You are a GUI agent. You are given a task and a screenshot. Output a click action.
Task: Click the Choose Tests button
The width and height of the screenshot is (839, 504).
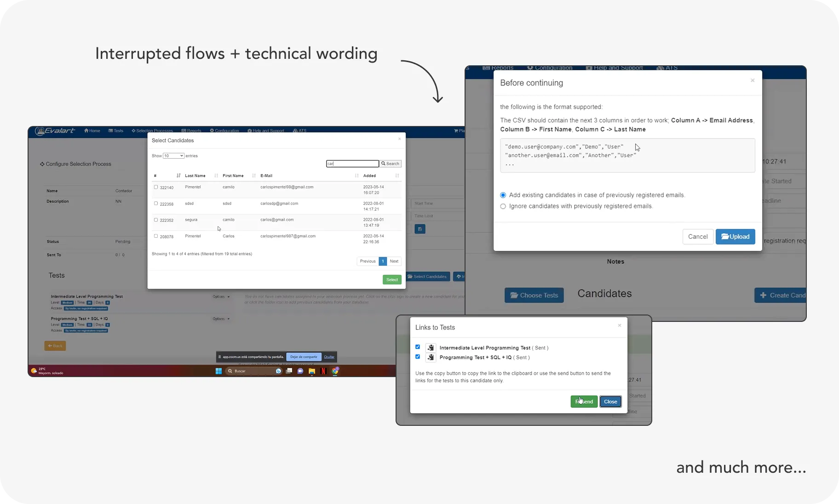pos(534,295)
